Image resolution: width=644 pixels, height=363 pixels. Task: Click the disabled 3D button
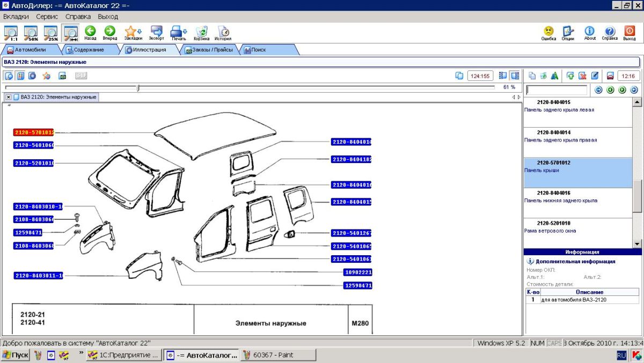(80, 76)
